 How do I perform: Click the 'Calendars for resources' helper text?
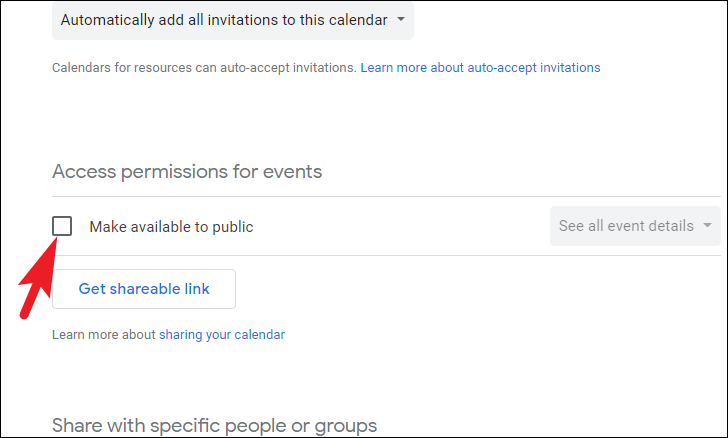tap(204, 68)
